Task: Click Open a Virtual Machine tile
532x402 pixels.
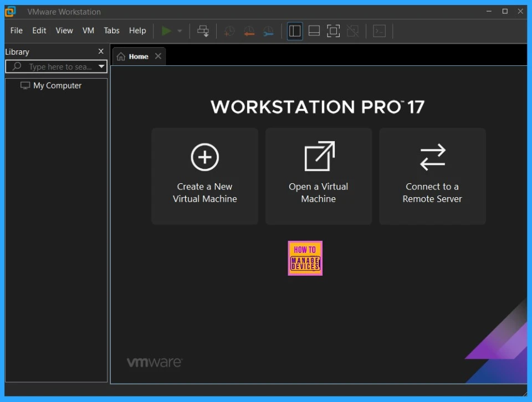Action: coord(319,176)
